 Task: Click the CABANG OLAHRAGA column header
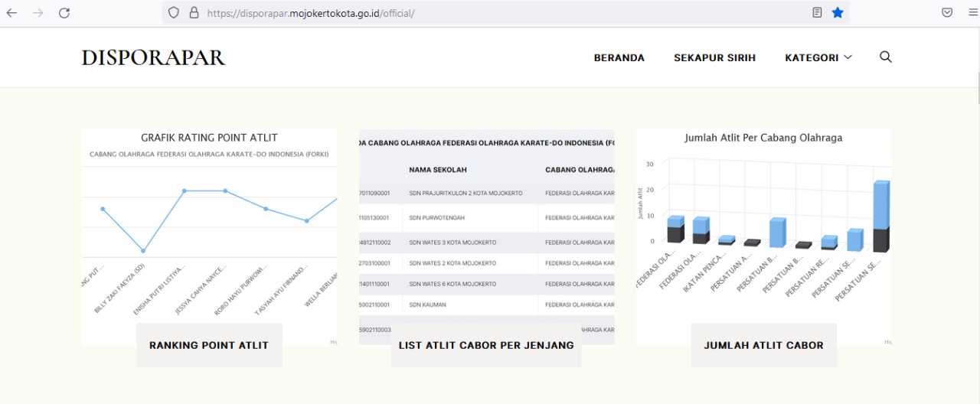pos(580,170)
